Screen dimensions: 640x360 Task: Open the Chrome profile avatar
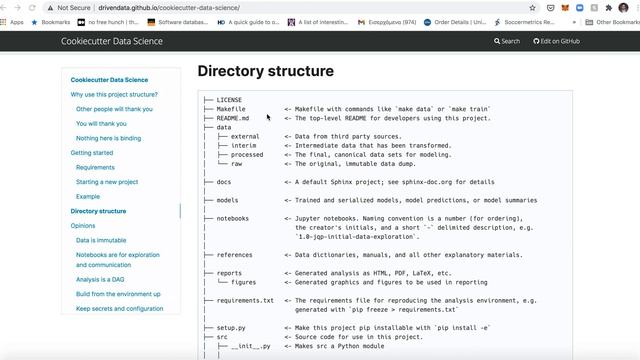pyautogui.click(x=623, y=8)
